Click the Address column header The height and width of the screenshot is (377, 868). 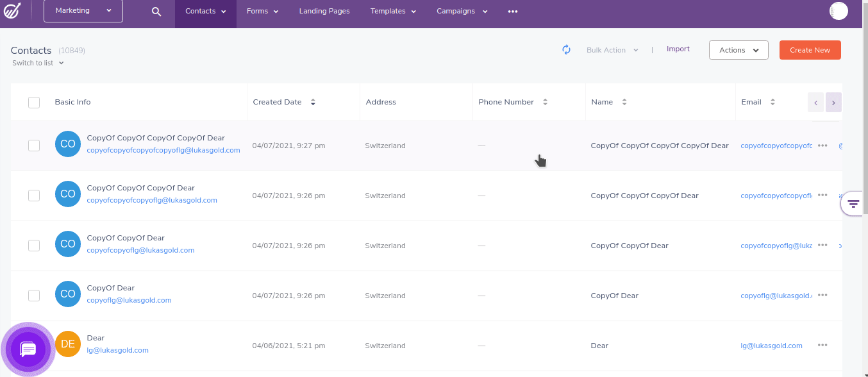tap(381, 102)
